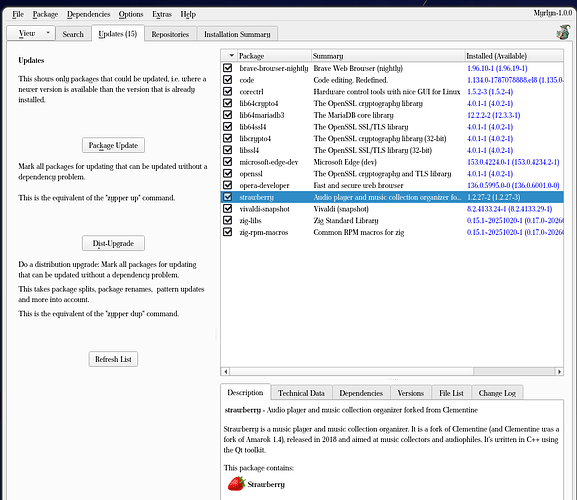The image size is (577, 500).
Task: Uncheck the strawberry package checkbox
Action: point(227,197)
